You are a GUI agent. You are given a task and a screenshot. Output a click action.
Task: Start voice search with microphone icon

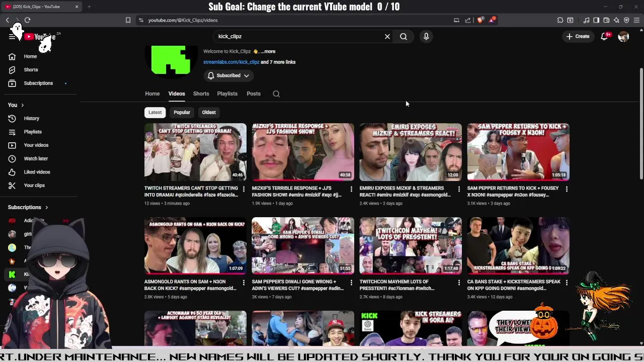click(426, 36)
